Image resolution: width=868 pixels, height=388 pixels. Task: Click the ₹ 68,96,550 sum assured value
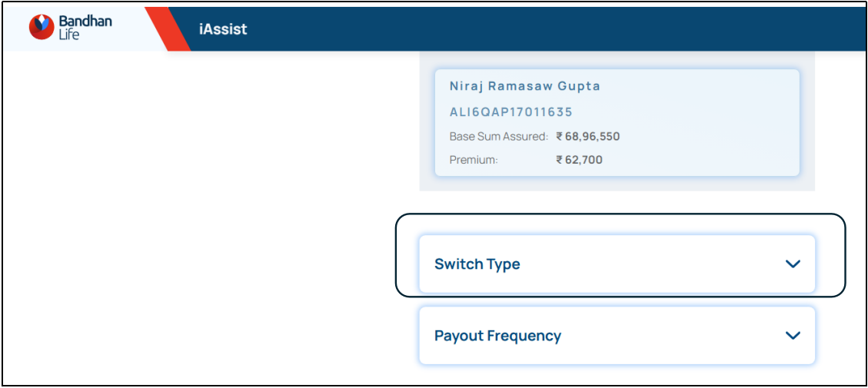coord(588,137)
